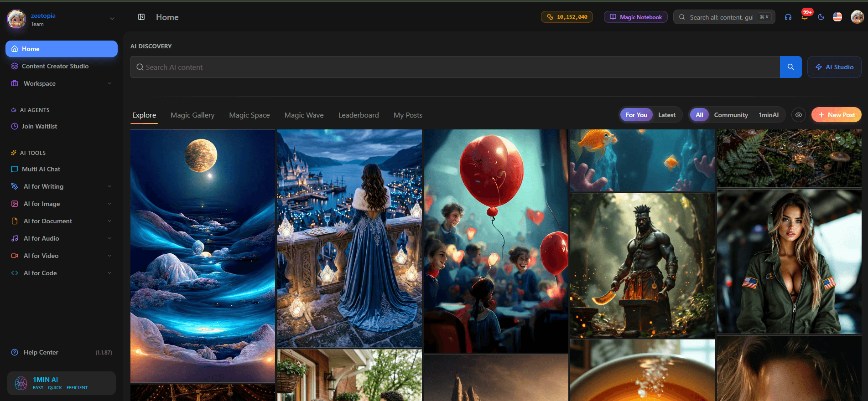Open the warrior with axe image
The image size is (868, 401).
tap(643, 265)
